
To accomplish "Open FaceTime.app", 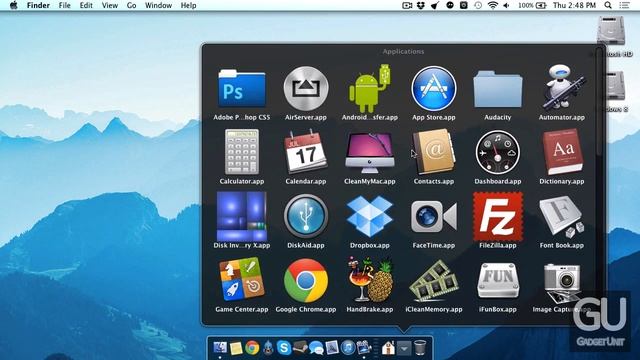I will click(x=433, y=216).
